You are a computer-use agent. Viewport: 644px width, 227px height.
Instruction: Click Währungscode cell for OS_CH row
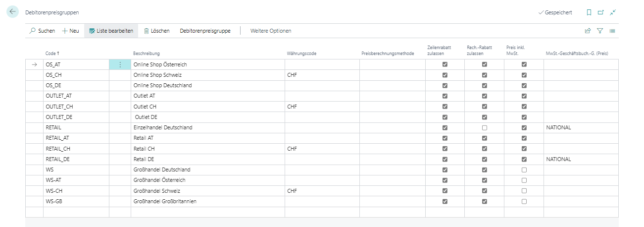click(x=322, y=75)
